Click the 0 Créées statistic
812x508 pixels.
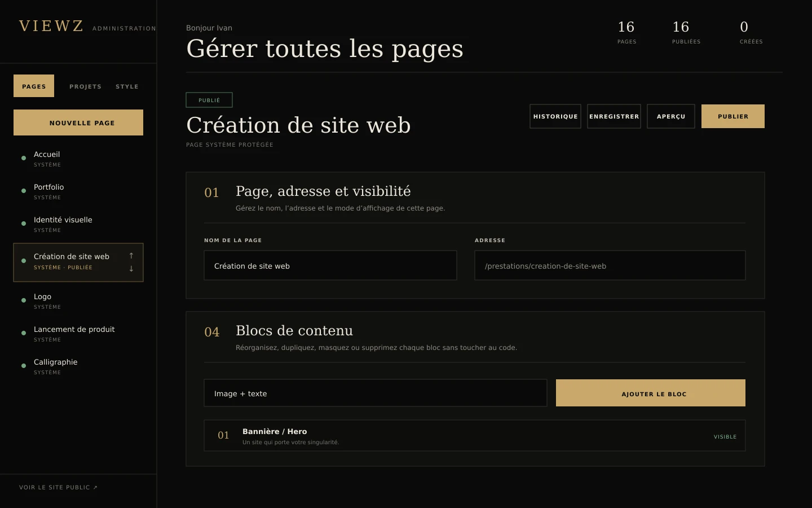click(x=751, y=32)
